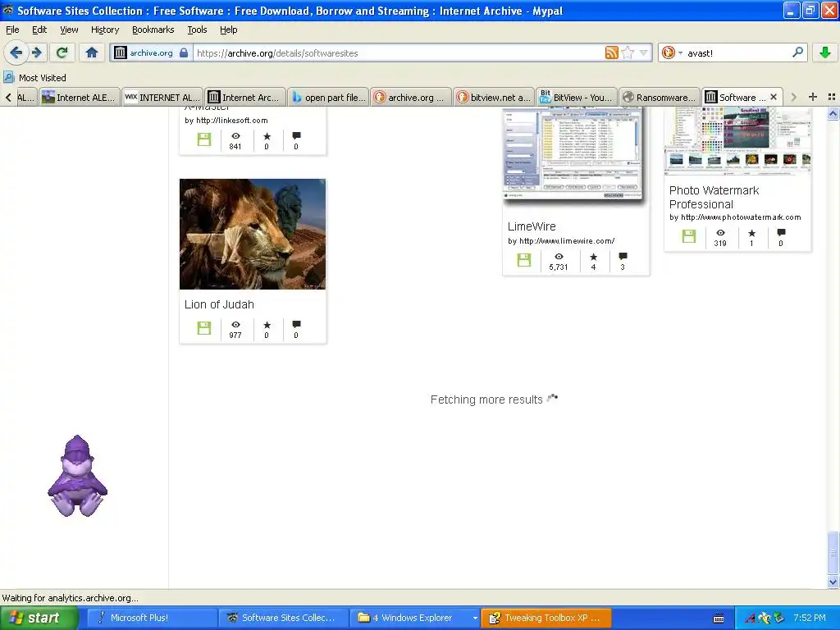The image size is (840, 630).
Task: Switch to Microsoft Plus! taskbar window
Action: [x=152, y=618]
